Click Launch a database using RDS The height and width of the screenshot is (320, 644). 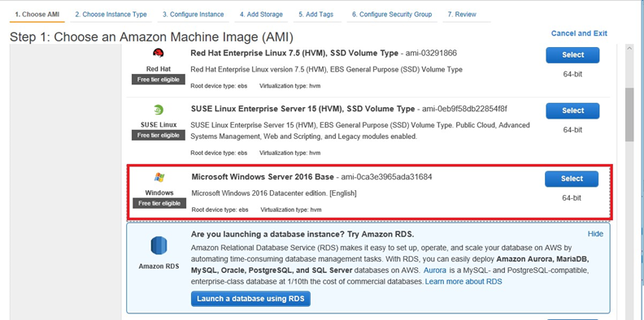[x=250, y=299]
